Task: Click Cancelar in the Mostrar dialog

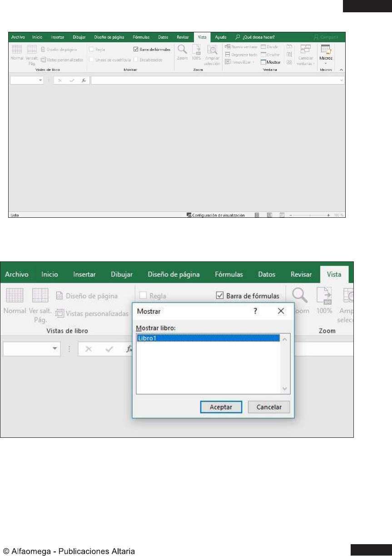Action: coord(269,407)
